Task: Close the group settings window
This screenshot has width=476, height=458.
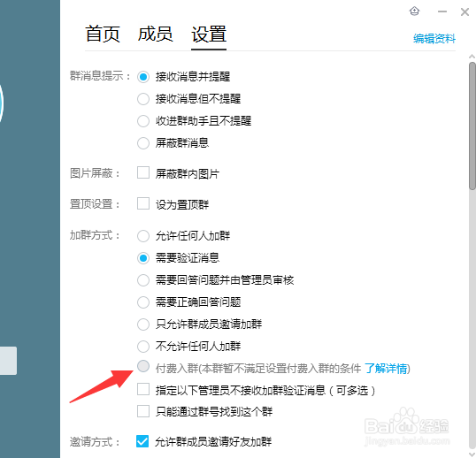Action: click(x=464, y=11)
